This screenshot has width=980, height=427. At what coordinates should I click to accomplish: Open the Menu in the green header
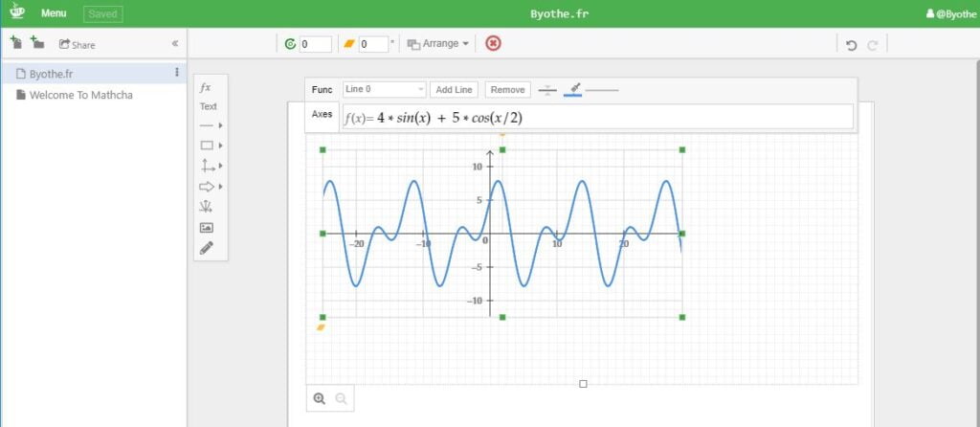point(54,13)
